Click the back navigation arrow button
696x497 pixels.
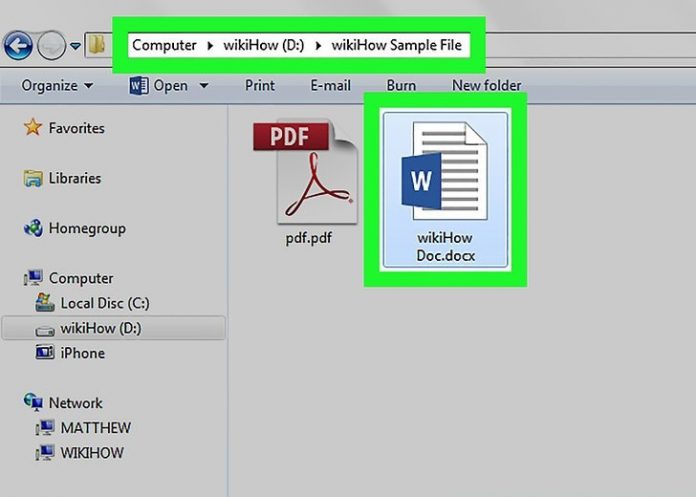[x=17, y=44]
